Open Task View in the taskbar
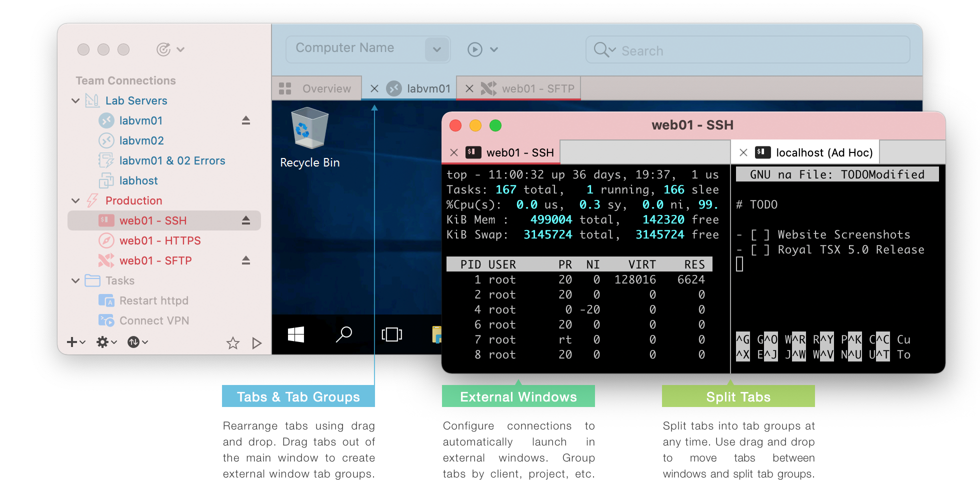This screenshot has height=480, width=980. (x=391, y=334)
